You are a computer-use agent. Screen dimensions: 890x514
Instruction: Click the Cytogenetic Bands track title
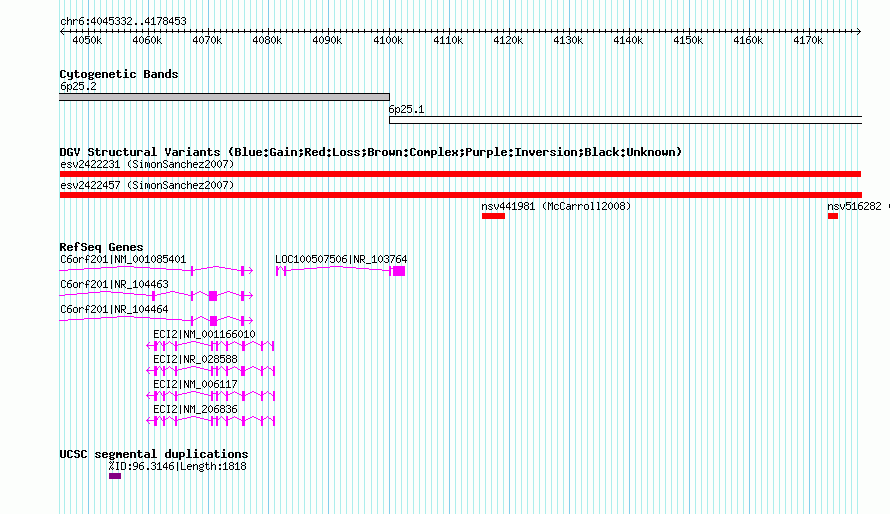click(119, 74)
